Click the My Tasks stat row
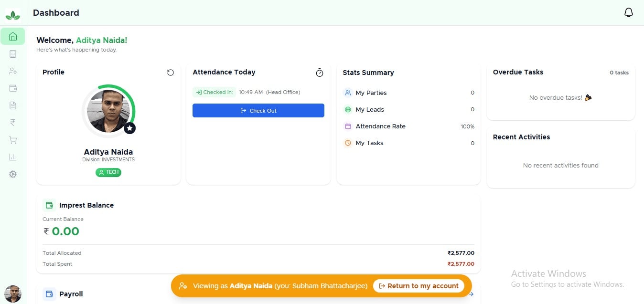 pos(408,143)
